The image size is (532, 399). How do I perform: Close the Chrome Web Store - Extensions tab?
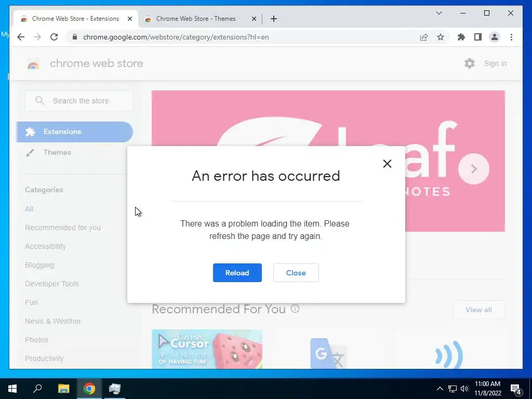pyautogui.click(x=129, y=19)
